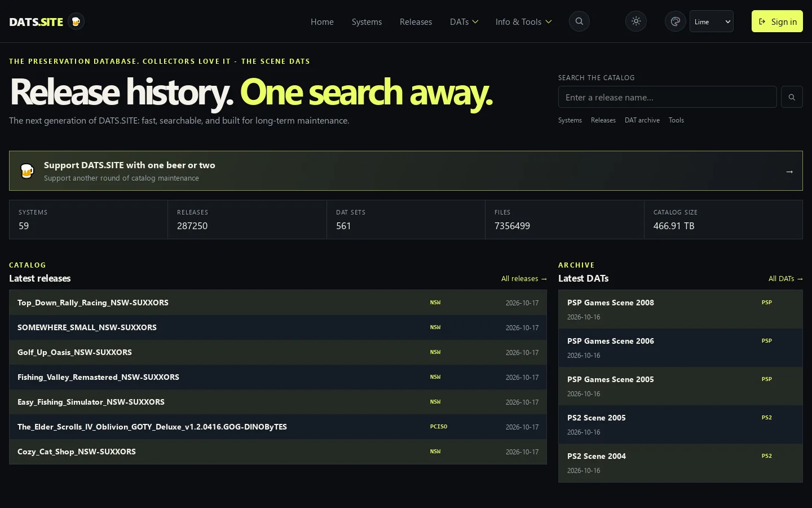The width and height of the screenshot is (812, 508).
Task: Click date 2026-10-17 on SOMEWHERE_SMALL row
Action: click(x=522, y=328)
